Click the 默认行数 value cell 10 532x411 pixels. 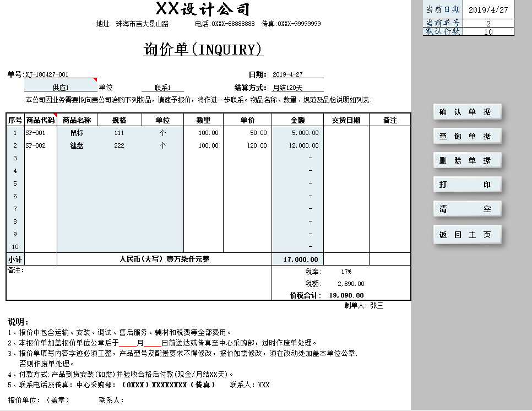pos(488,32)
